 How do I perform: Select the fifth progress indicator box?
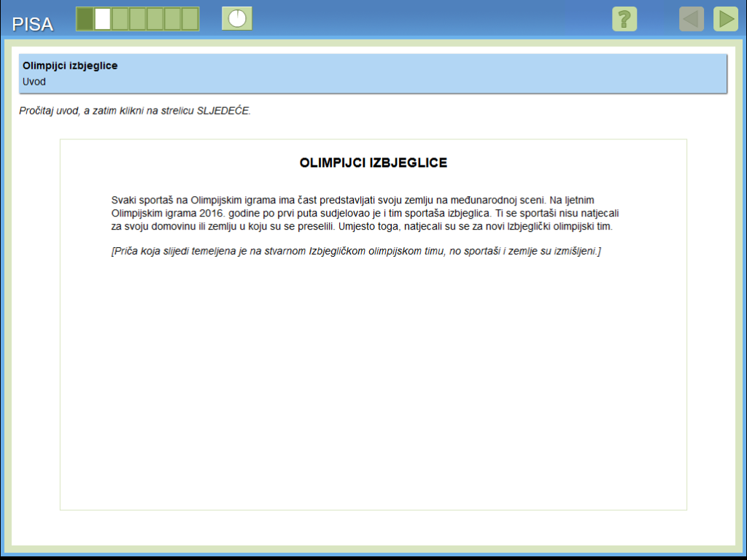coord(155,19)
